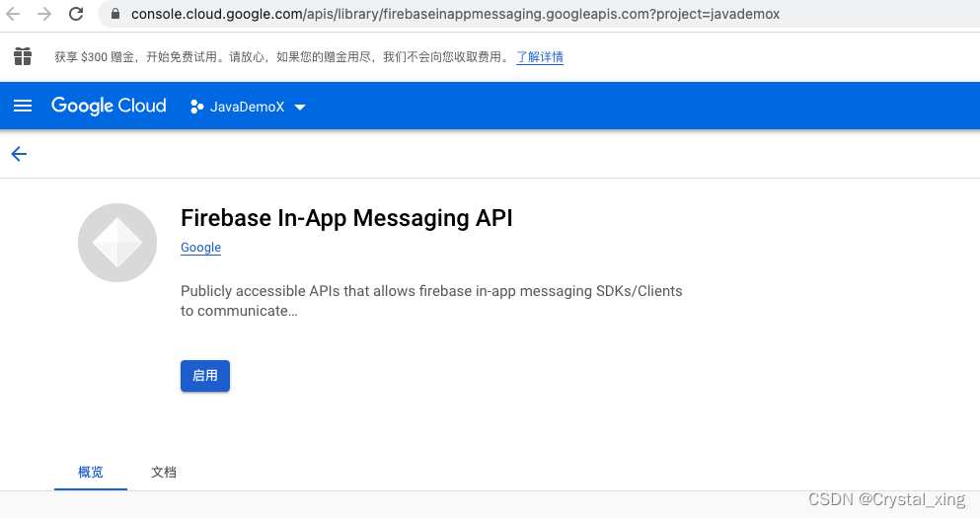Click the Google Cloud logo
The width and height of the screenshot is (980, 518).
[109, 106]
